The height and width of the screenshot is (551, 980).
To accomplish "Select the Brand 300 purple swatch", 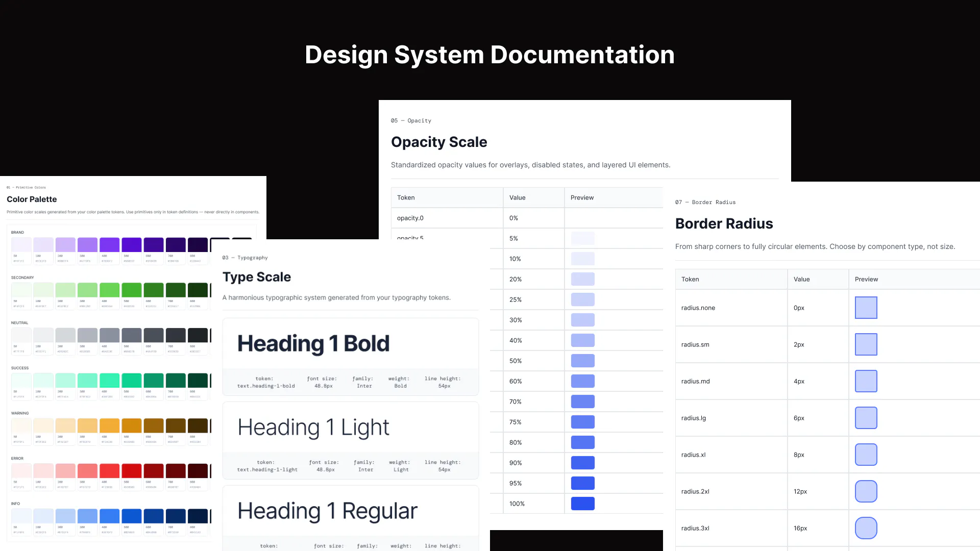I will [87, 244].
